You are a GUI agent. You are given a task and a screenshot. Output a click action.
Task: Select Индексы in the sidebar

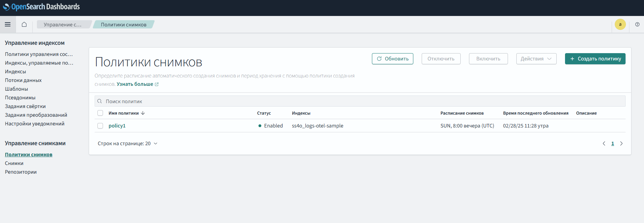[15, 72]
